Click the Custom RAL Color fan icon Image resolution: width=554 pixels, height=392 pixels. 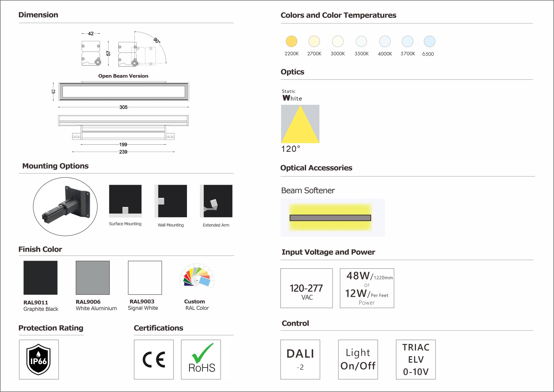197,275
